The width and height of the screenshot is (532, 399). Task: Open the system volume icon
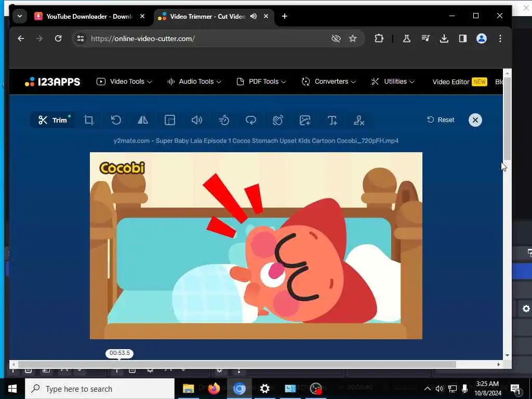(440, 389)
